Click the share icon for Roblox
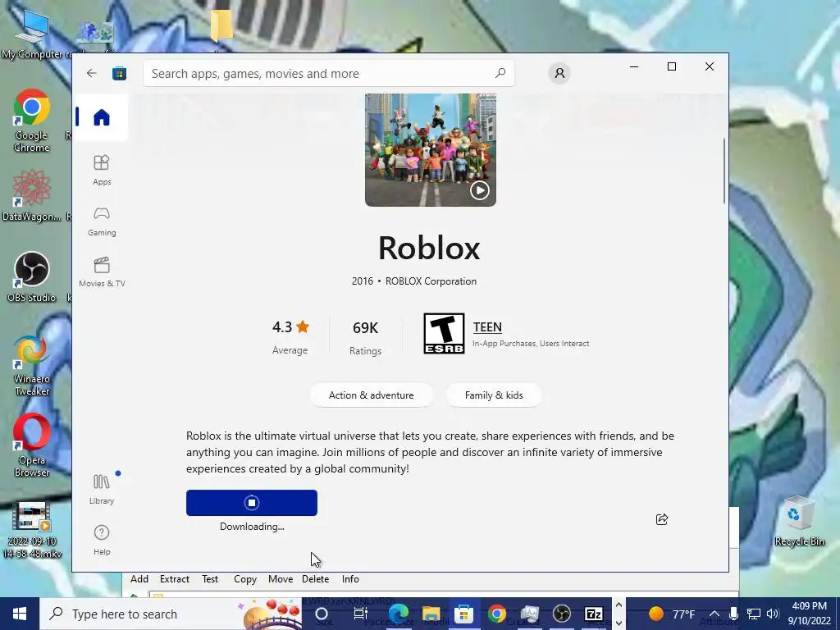This screenshot has height=630, width=840. click(662, 519)
